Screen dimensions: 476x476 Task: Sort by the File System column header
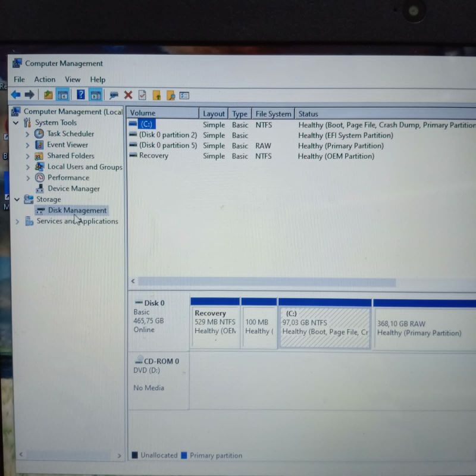273,114
